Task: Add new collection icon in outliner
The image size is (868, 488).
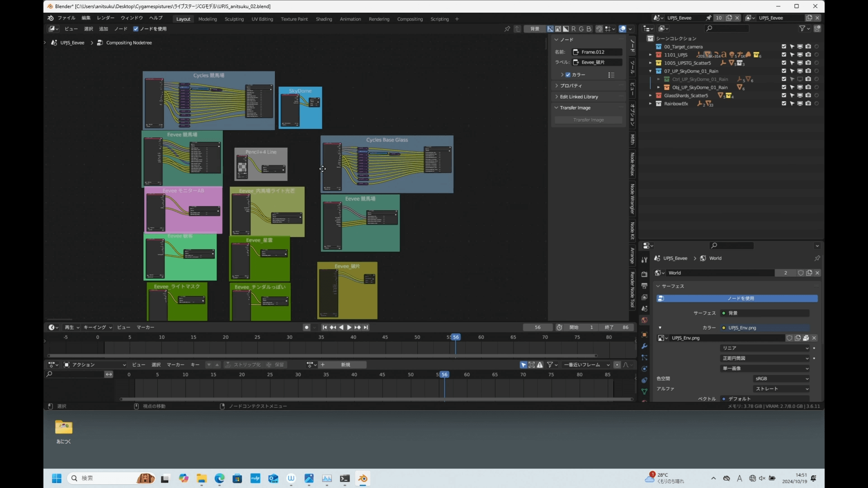Action: tap(817, 28)
